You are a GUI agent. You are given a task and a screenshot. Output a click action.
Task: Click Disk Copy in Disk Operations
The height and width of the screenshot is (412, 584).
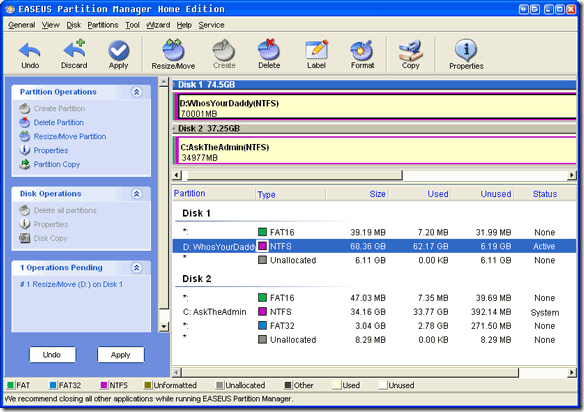click(x=43, y=238)
